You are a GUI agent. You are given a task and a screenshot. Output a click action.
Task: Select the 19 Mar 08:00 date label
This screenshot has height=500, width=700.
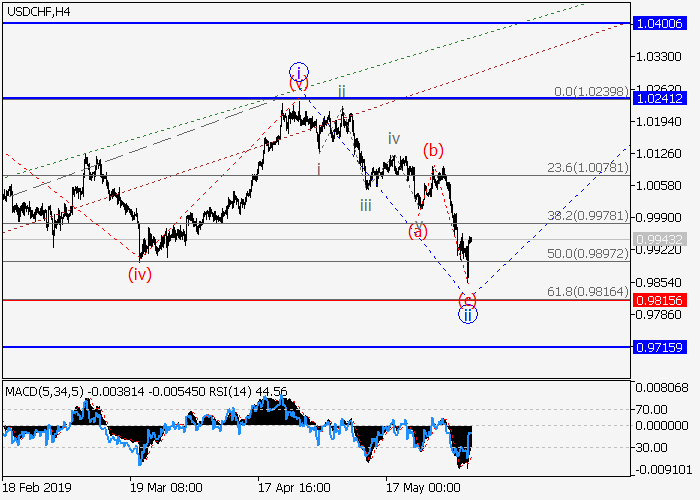(166, 488)
